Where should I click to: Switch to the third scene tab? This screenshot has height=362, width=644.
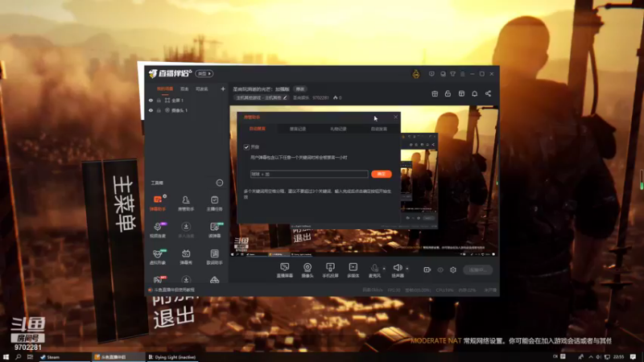click(202, 88)
